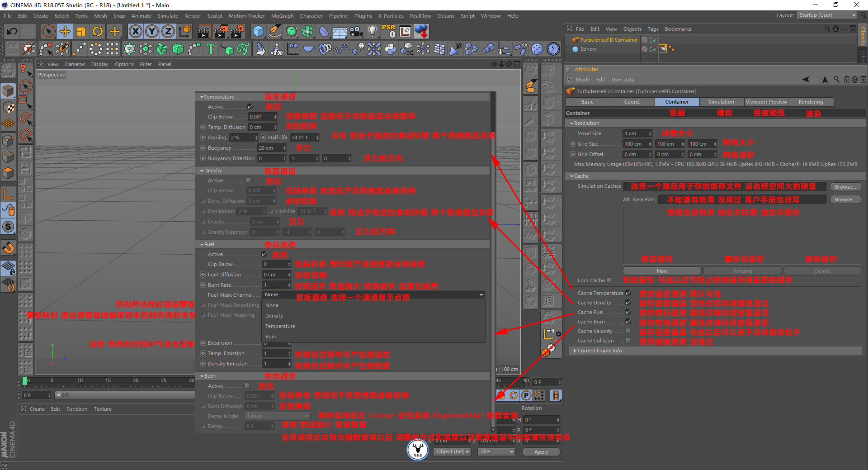Enable the Cache Velocity checkbox
This screenshot has width=868, height=470.
pyautogui.click(x=628, y=331)
